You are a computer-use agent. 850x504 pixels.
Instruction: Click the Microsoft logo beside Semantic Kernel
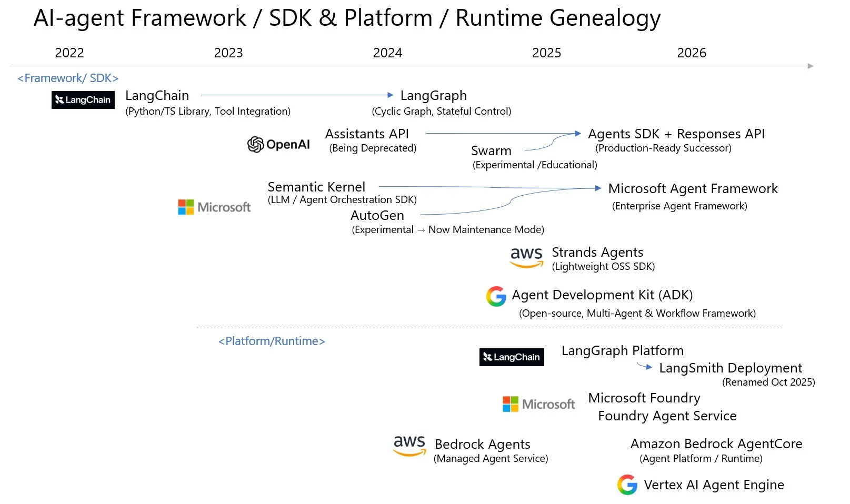pos(214,207)
